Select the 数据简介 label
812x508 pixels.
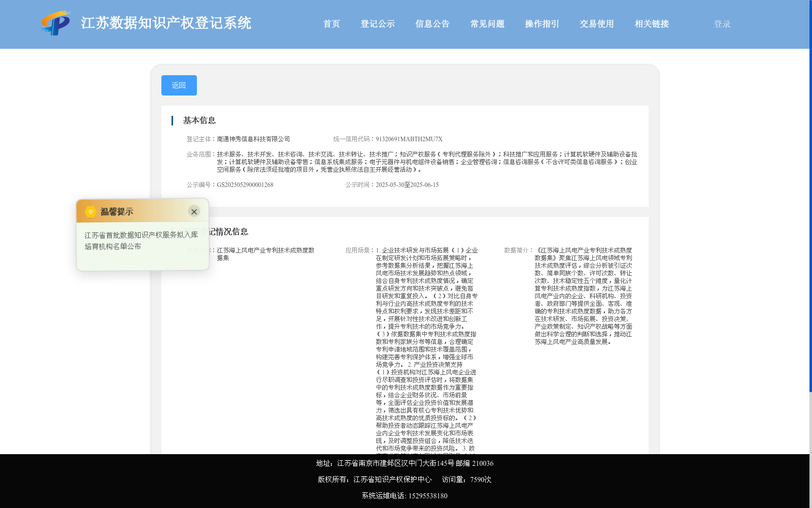click(x=519, y=250)
